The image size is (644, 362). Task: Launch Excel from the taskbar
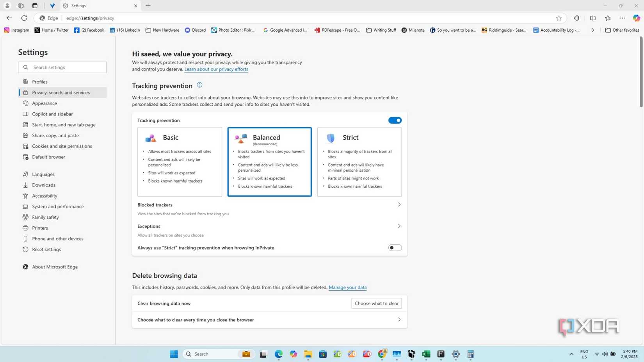pyautogui.click(x=426, y=354)
